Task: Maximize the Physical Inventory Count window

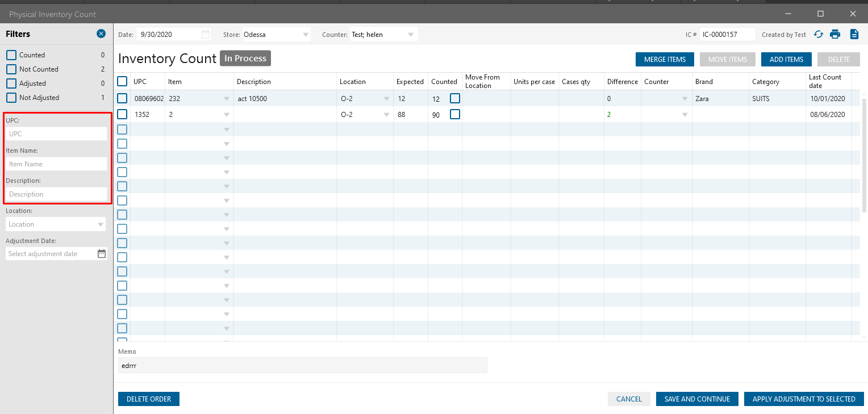Action: pos(820,14)
